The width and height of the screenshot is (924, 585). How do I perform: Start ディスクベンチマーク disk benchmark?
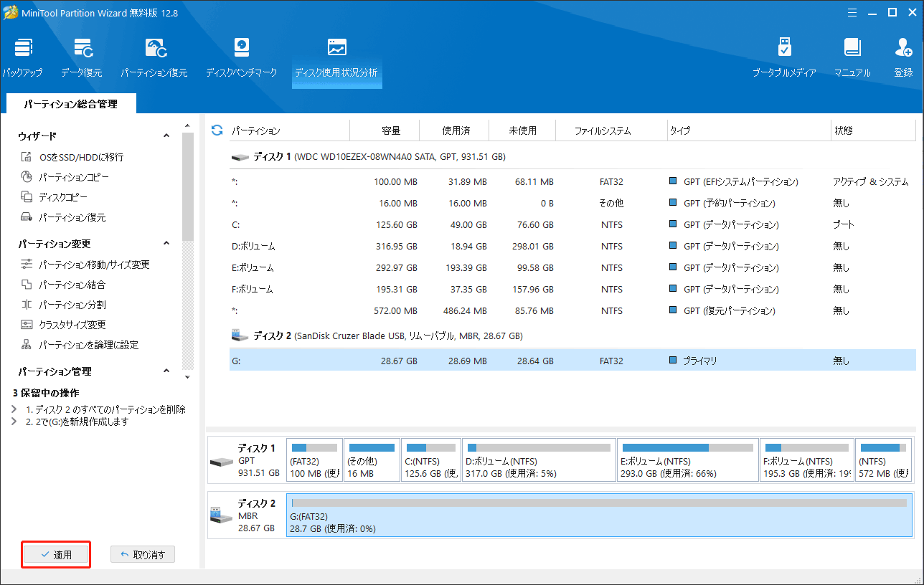[x=241, y=59]
